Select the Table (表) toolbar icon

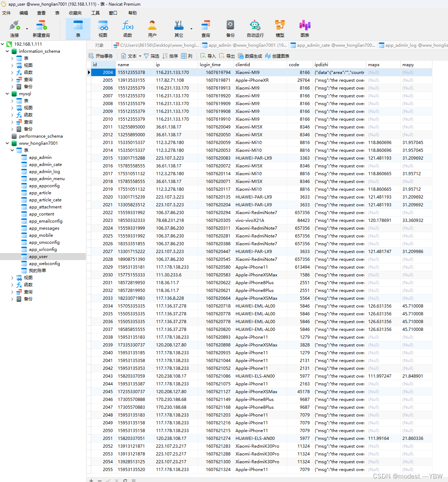(x=78, y=29)
